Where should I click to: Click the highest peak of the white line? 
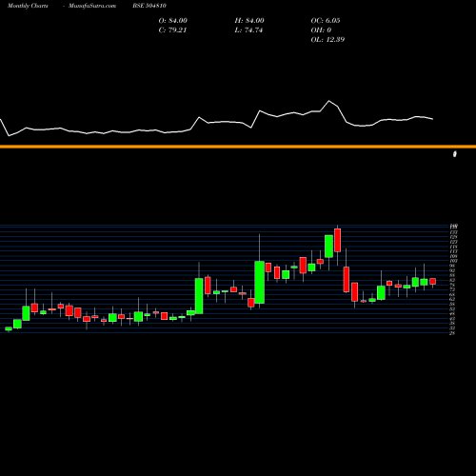[328, 101]
